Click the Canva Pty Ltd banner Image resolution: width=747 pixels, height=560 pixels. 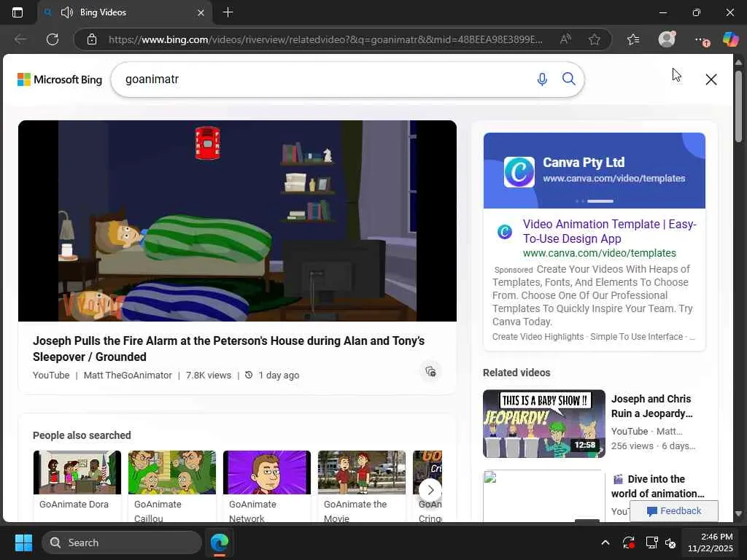(594, 170)
